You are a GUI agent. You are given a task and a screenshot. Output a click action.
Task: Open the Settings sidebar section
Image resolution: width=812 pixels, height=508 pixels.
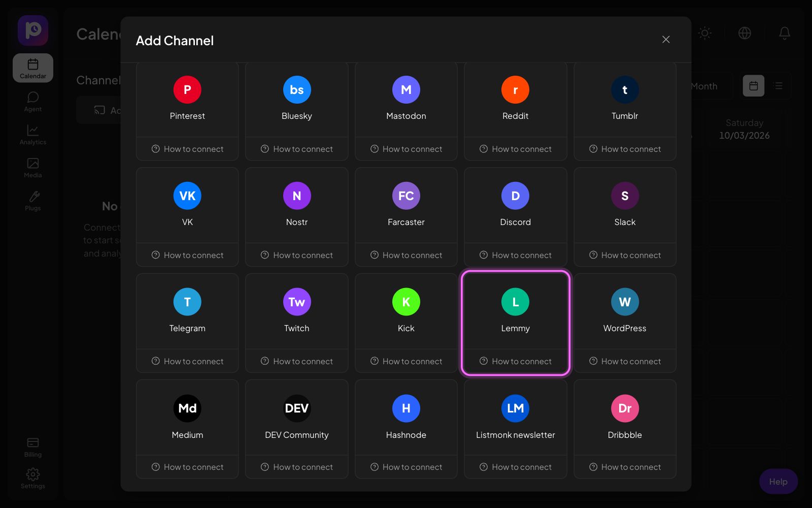[33, 479]
